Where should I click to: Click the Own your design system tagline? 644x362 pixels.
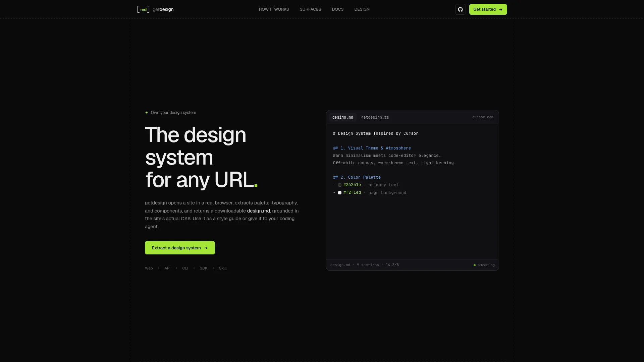(x=173, y=113)
